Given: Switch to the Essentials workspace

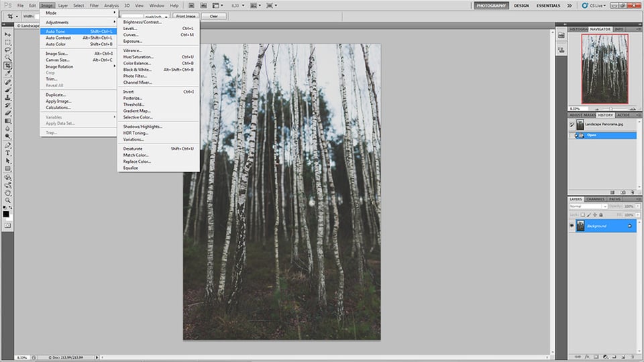Looking at the screenshot, I should pyautogui.click(x=548, y=5).
